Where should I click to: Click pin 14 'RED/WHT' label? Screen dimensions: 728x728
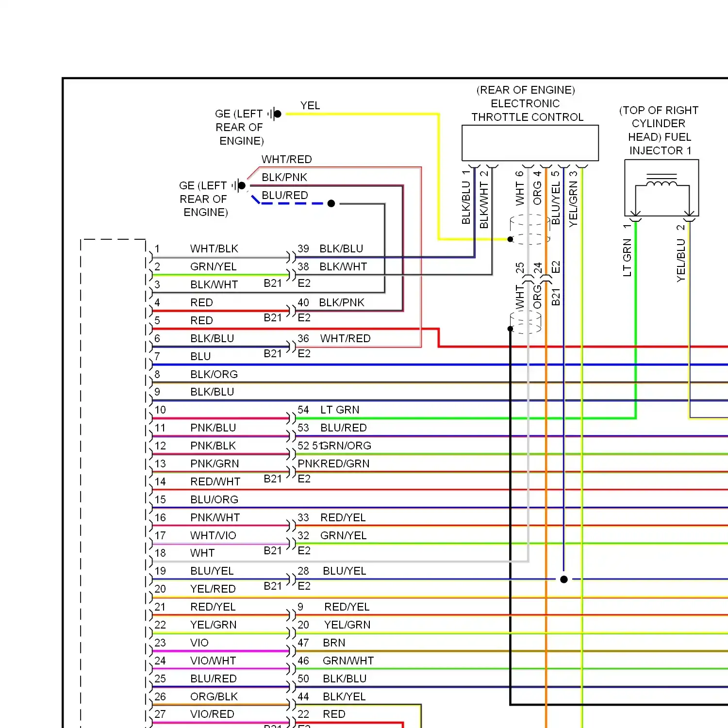coord(215,481)
